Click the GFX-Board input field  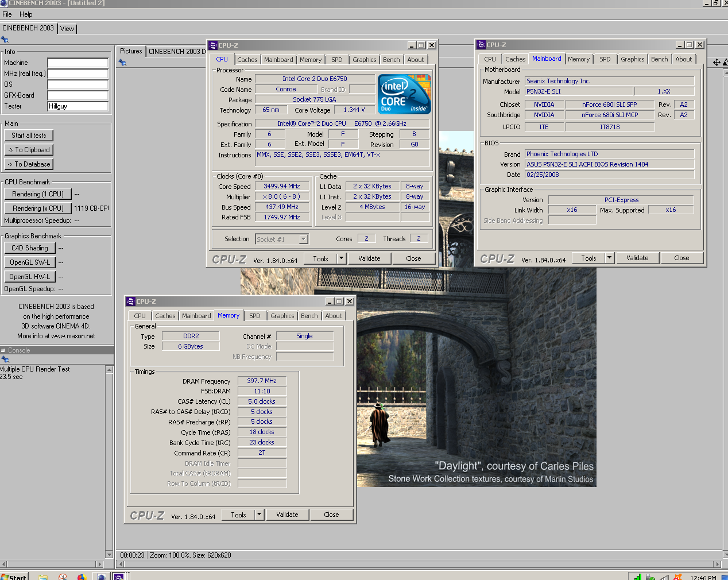(78, 95)
